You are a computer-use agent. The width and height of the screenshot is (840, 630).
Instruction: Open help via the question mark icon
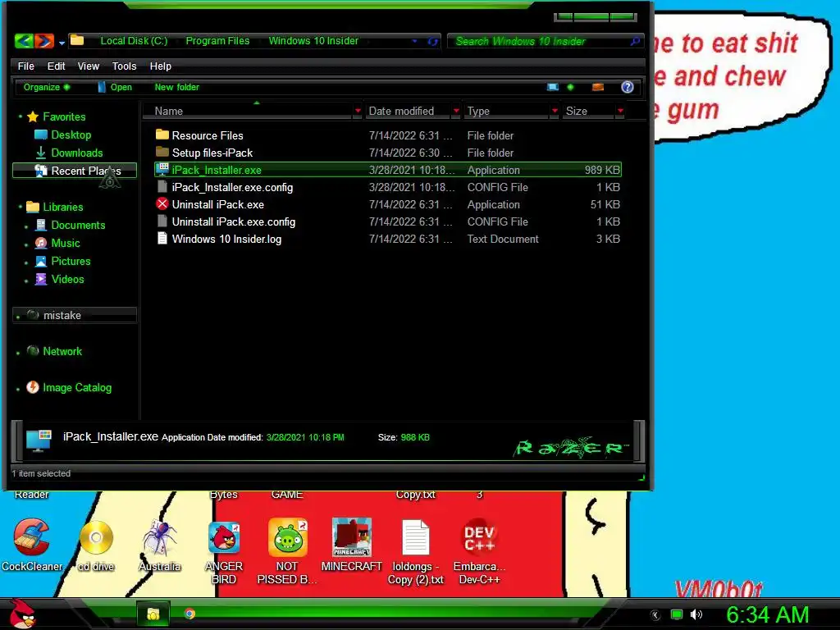[628, 87]
